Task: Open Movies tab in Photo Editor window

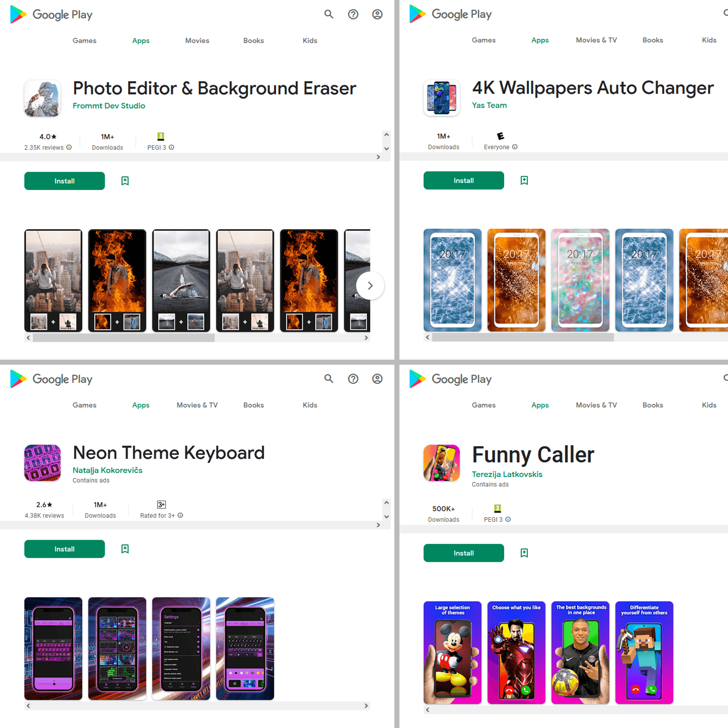Action: pos(197,41)
